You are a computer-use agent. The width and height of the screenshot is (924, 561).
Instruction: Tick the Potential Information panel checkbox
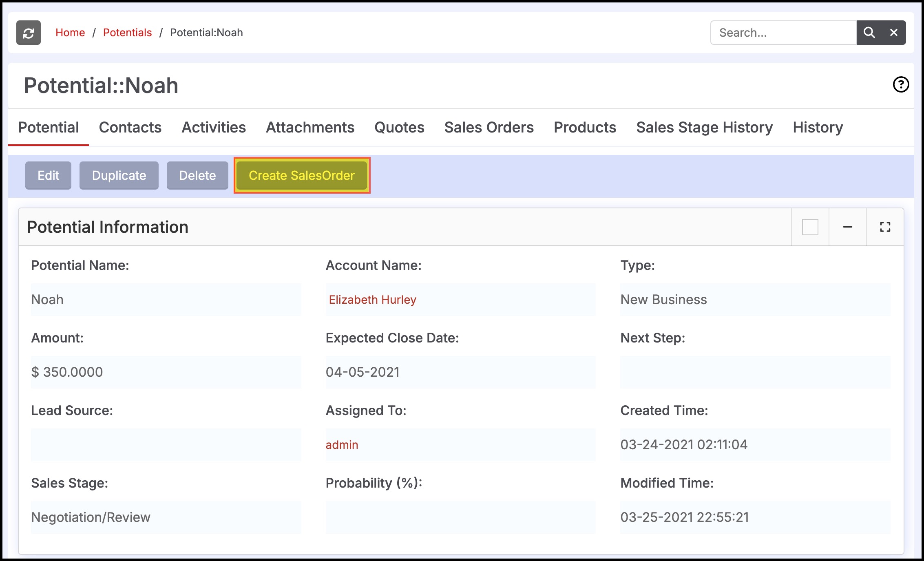click(x=810, y=227)
